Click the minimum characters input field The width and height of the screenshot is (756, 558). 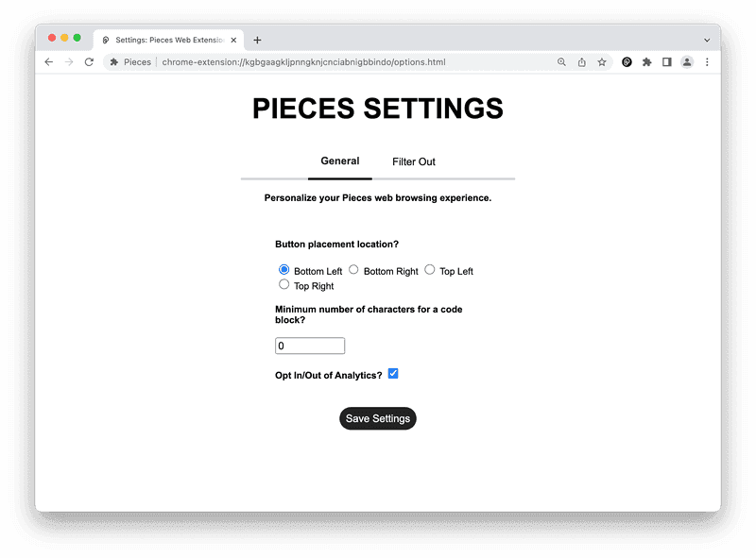coord(310,346)
